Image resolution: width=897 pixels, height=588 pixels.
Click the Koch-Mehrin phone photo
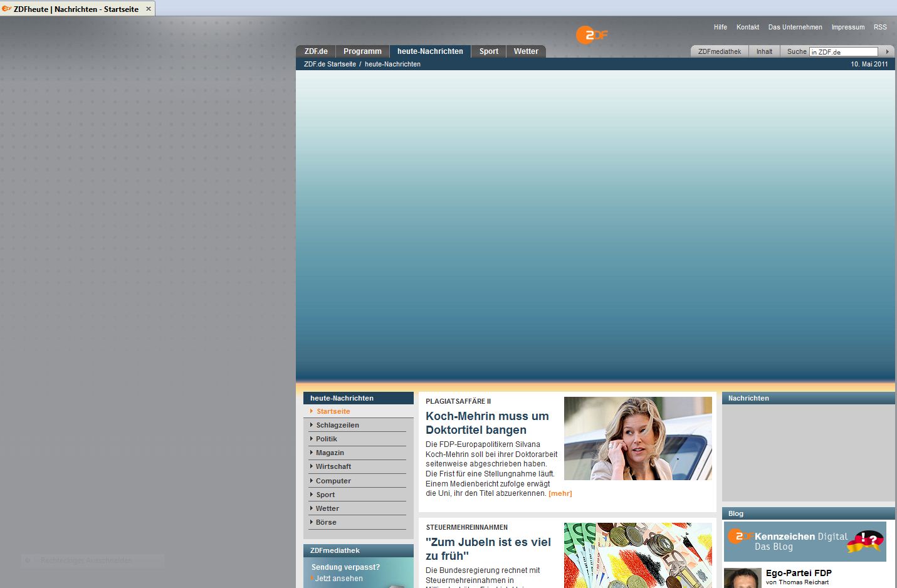[638, 438]
